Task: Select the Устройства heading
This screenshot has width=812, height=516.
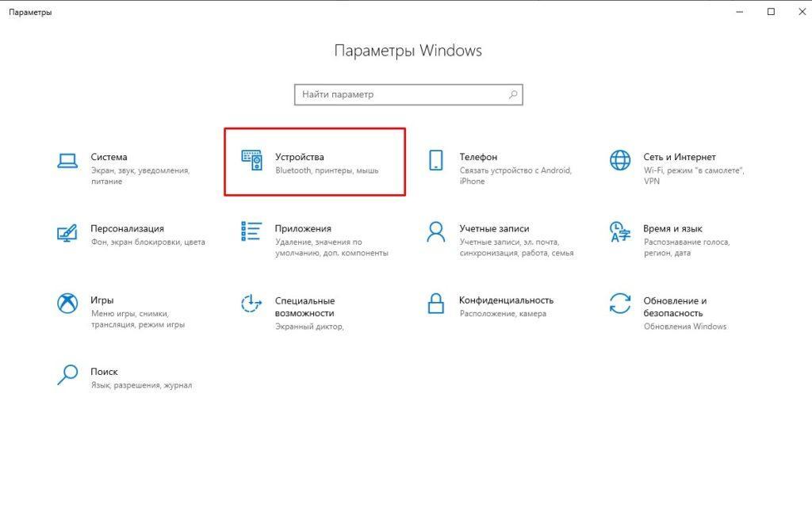Action: pos(299,157)
